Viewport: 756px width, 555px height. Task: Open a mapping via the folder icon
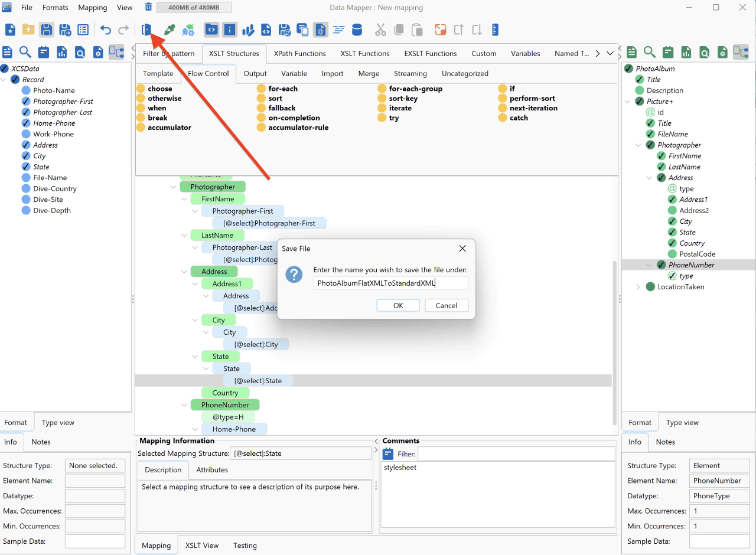click(28, 30)
